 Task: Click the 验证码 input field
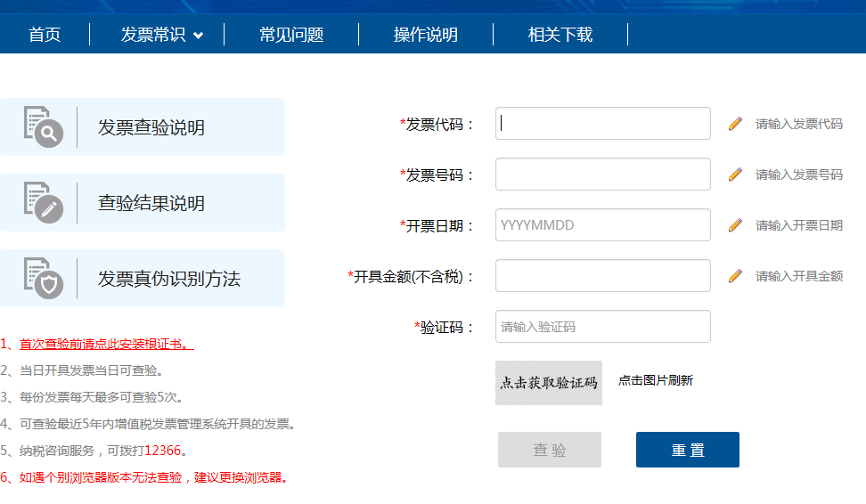click(x=603, y=327)
